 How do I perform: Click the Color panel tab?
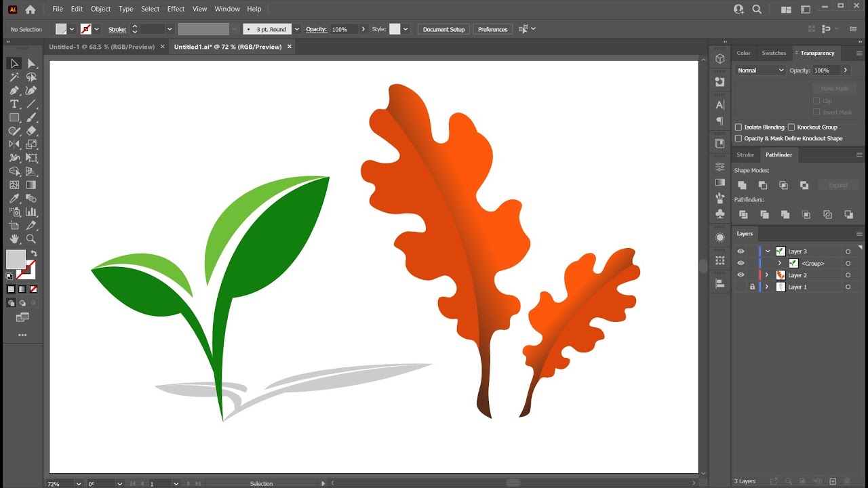(744, 53)
